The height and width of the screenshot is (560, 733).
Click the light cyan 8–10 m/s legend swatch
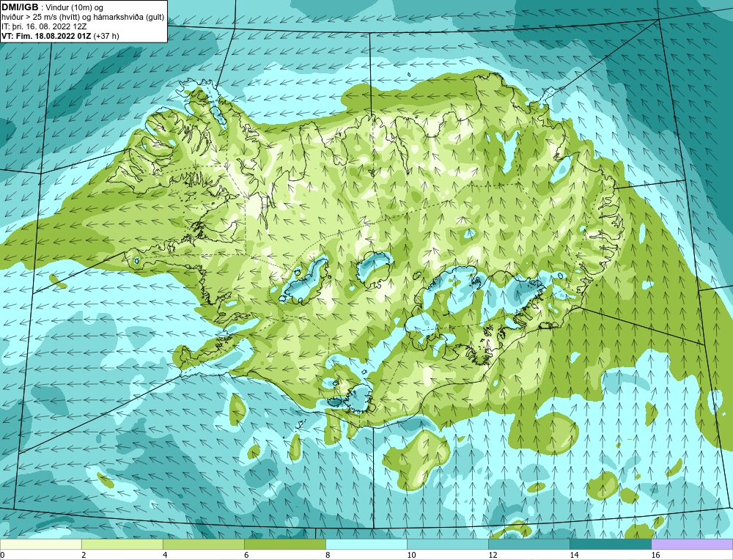tap(366, 544)
